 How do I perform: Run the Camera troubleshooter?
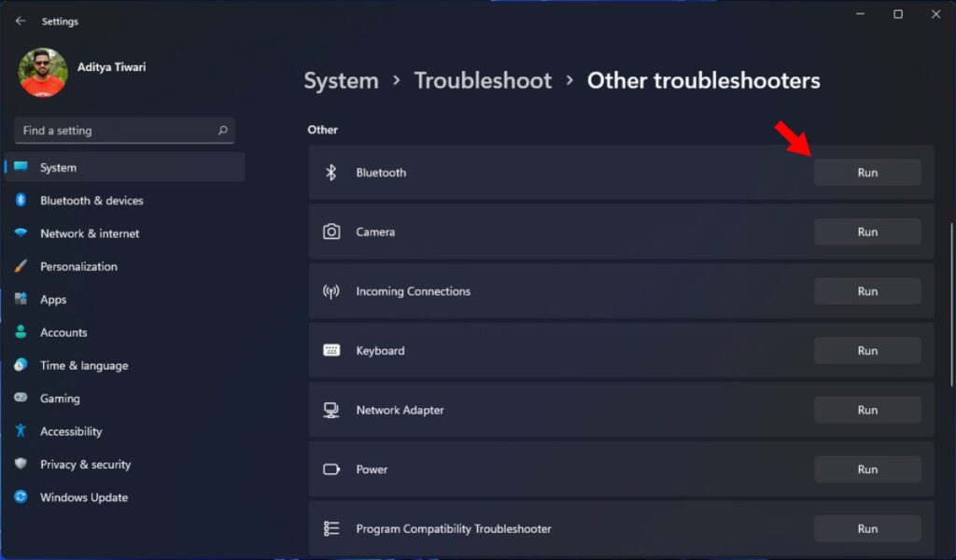866,231
